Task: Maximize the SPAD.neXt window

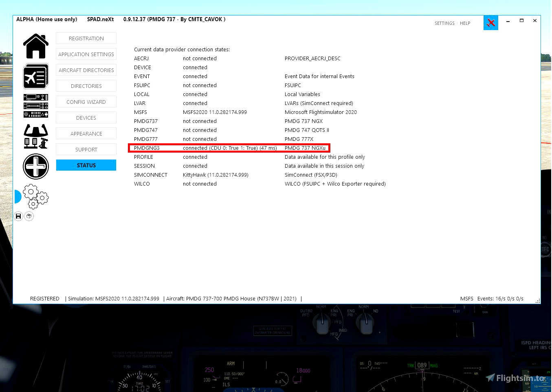Action: (521, 21)
